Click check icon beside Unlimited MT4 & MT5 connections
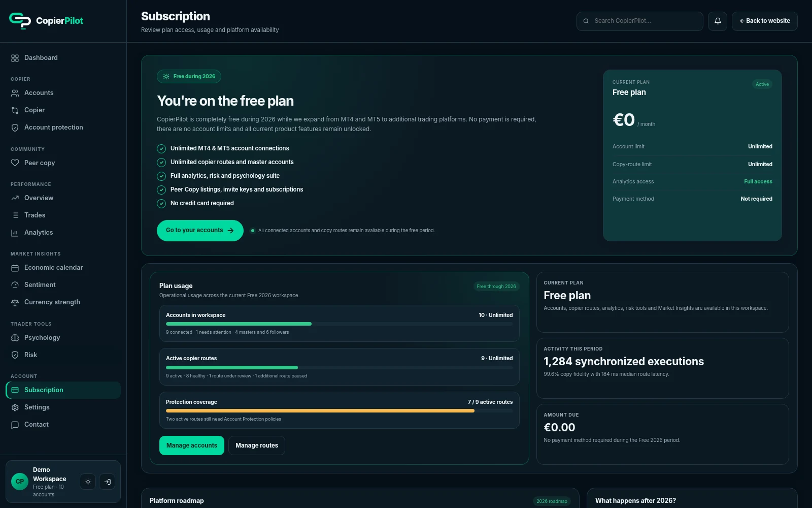This screenshot has width=812, height=508. pos(161,149)
